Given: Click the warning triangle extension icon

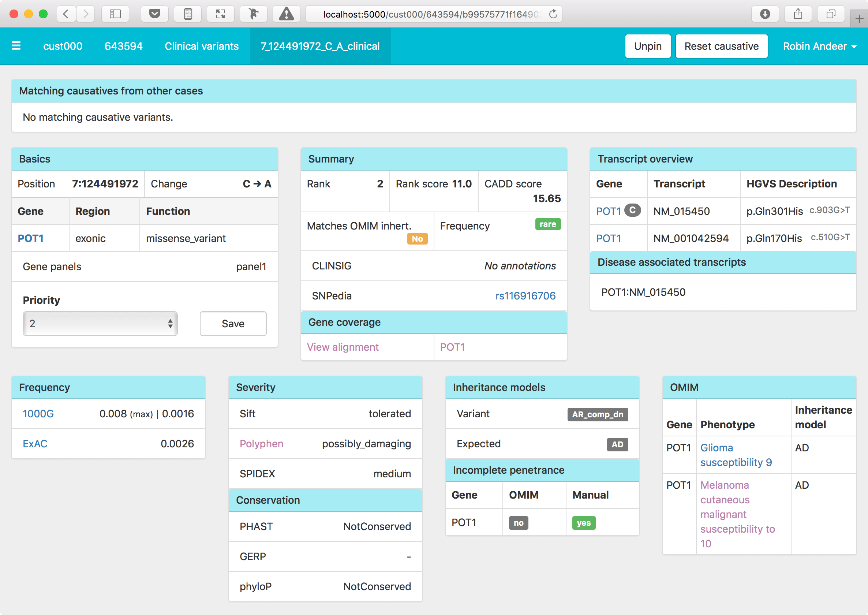Looking at the screenshot, I should 286,14.
